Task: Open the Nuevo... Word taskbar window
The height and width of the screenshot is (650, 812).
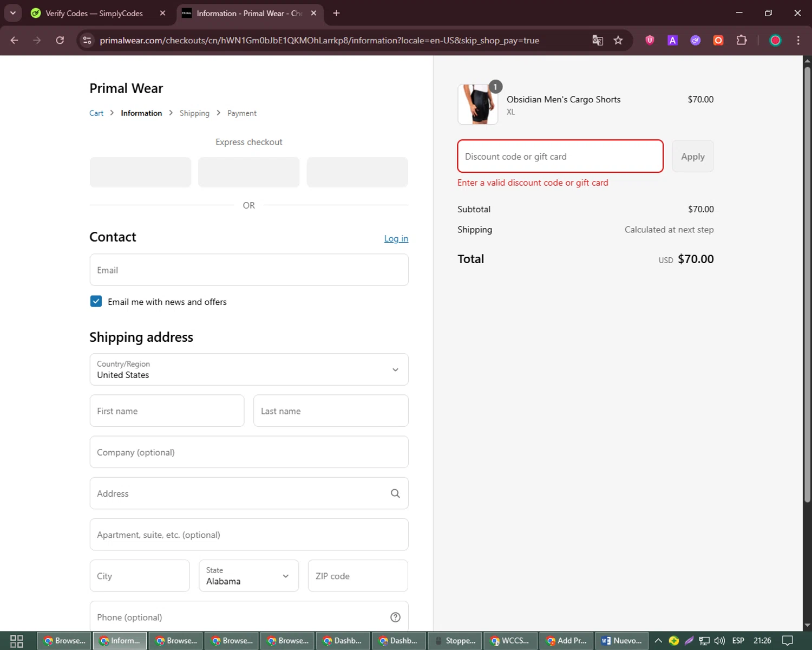Action: 621,641
